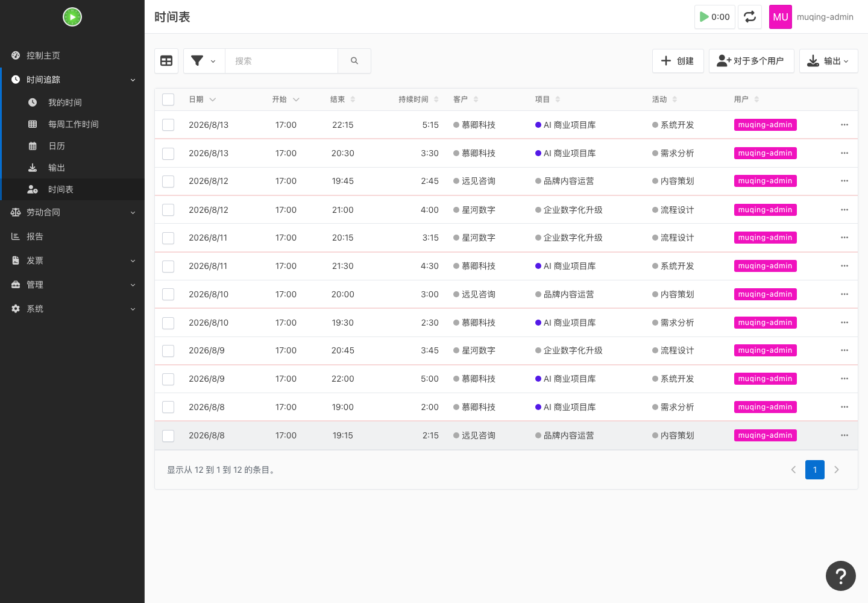The height and width of the screenshot is (603, 868).
Task: Sort by 活动 column header
Action: coord(664,99)
